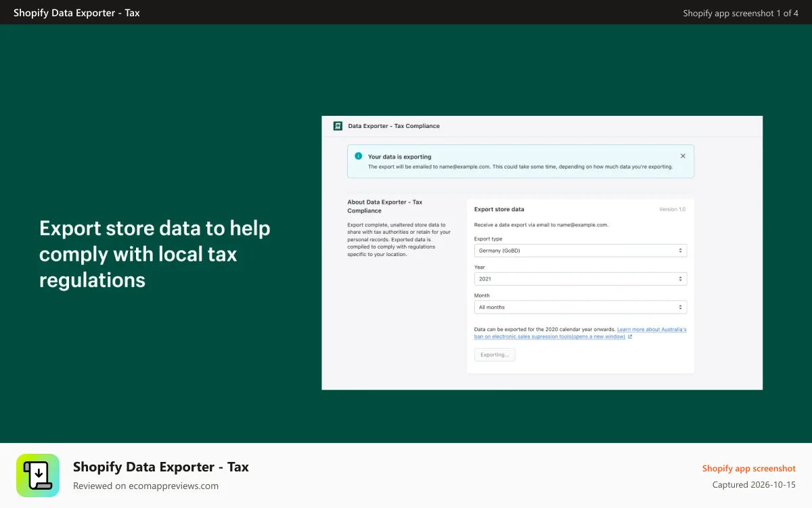Click the disabled Exporting... button

tap(495, 355)
